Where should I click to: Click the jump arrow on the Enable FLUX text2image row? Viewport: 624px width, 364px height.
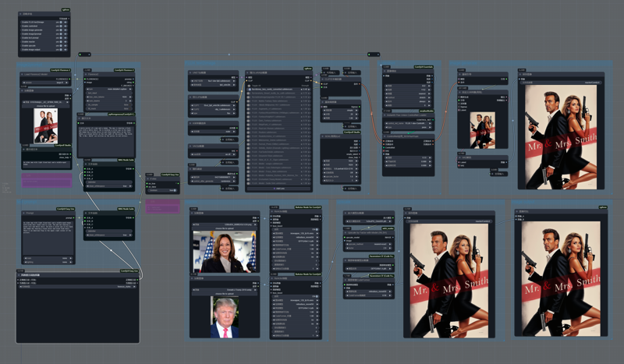click(66, 23)
